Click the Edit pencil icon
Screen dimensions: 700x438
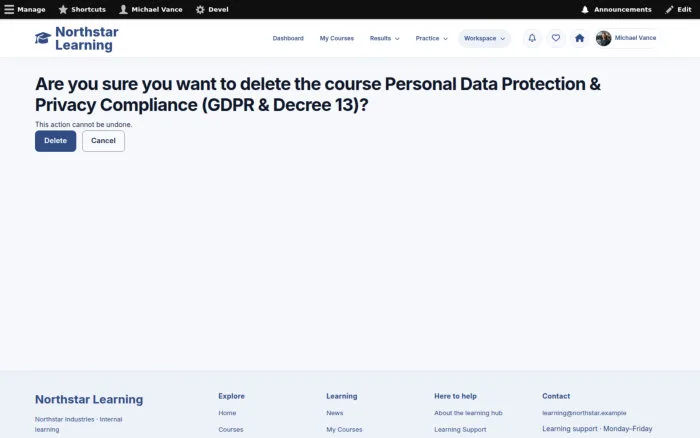point(669,9)
